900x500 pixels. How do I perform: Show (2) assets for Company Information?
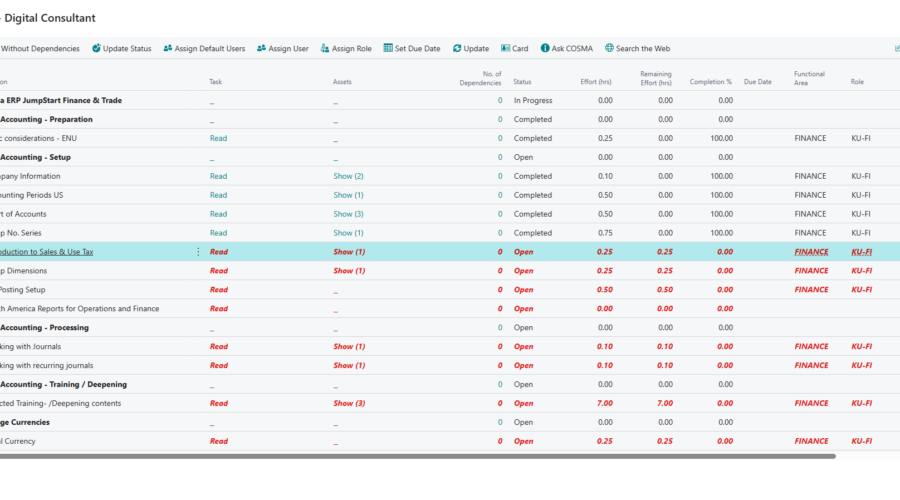pyautogui.click(x=348, y=176)
